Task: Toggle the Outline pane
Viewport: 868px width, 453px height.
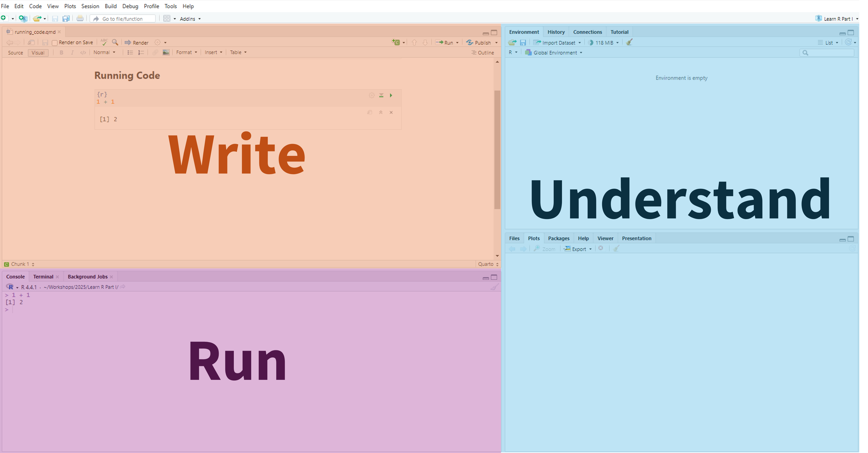Action: pyautogui.click(x=483, y=53)
